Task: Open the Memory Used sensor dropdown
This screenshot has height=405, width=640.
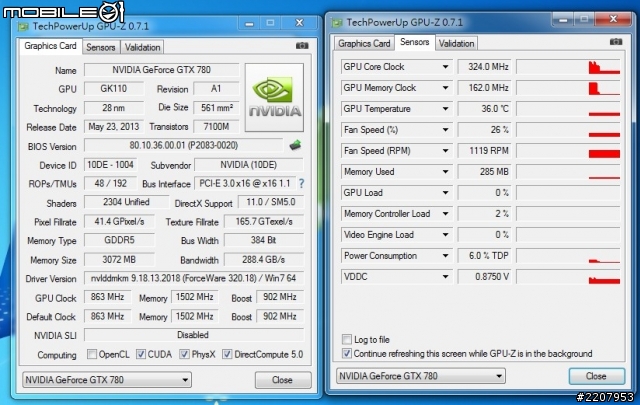Action: click(x=445, y=172)
